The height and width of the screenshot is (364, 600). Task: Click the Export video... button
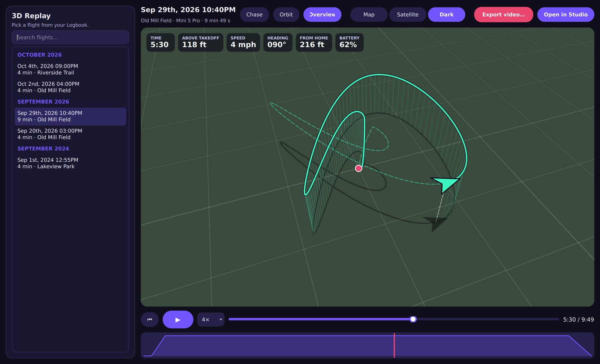[x=504, y=15]
